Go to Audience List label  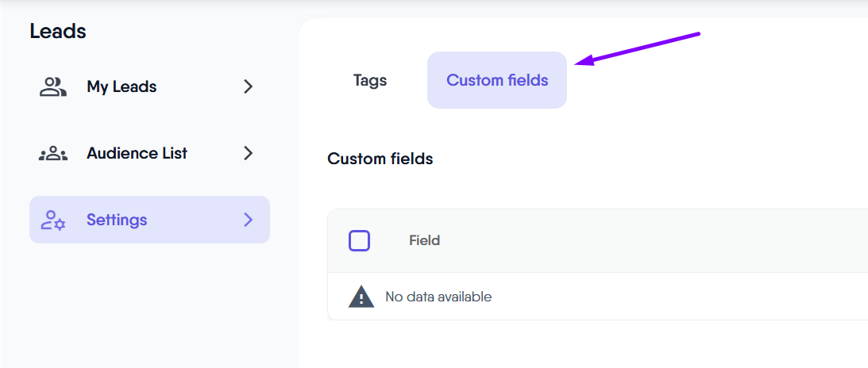click(x=137, y=153)
